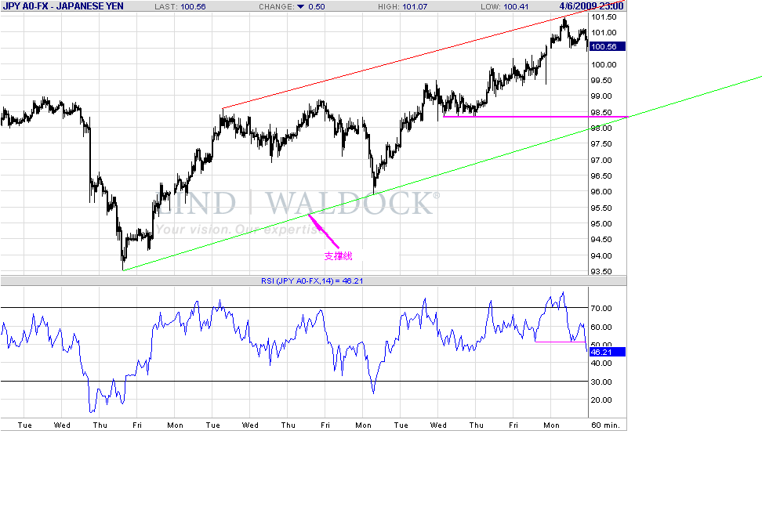Click the 20.00 RSI axis label
The width and height of the screenshot is (762, 532).
click(x=601, y=400)
